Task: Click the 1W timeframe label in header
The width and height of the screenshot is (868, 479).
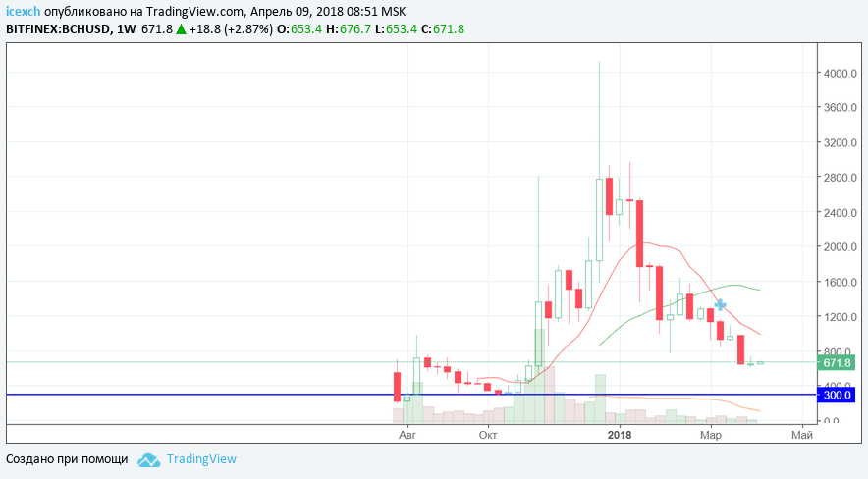Action: [127, 29]
